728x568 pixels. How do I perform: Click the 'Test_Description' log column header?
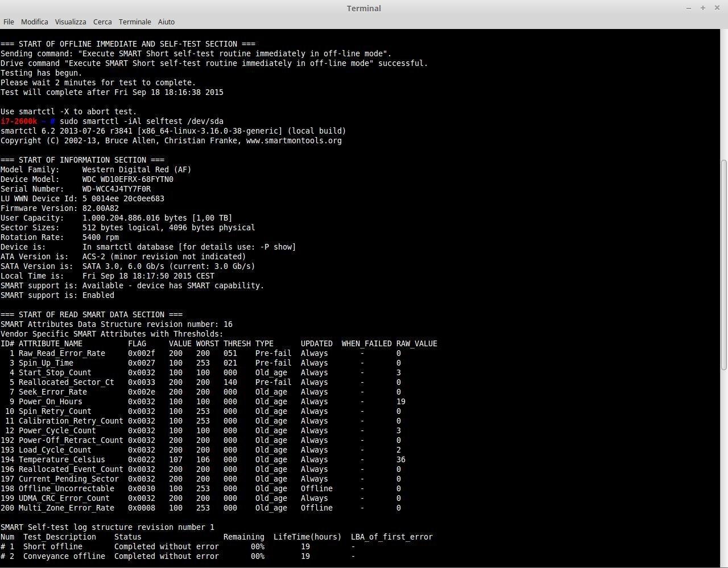[x=60, y=537]
